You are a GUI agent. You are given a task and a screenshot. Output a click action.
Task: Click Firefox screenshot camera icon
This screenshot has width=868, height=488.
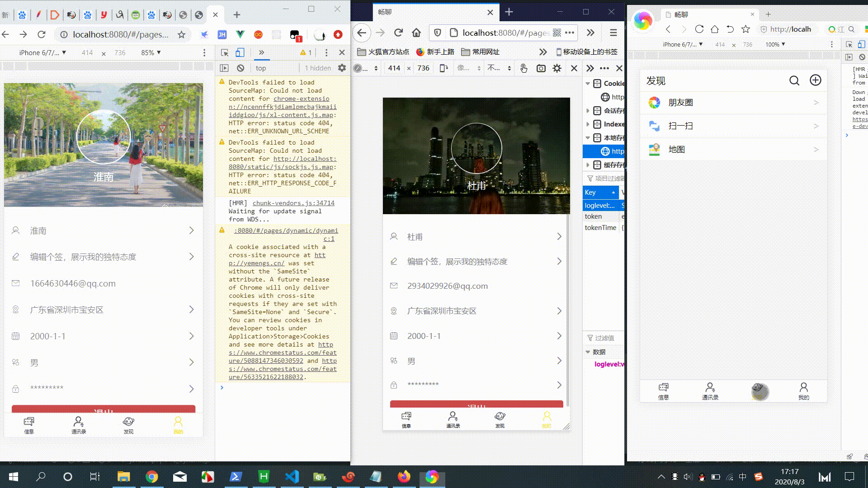pyautogui.click(x=541, y=68)
